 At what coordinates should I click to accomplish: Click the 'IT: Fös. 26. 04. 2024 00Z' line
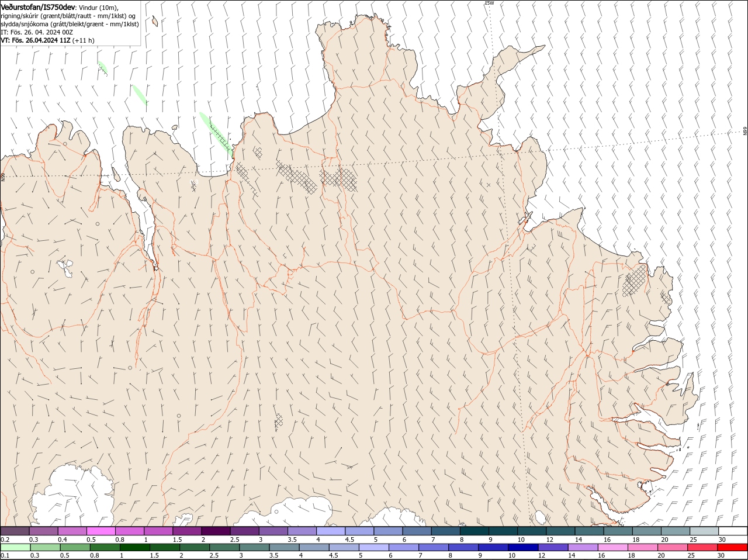click(37, 32)
